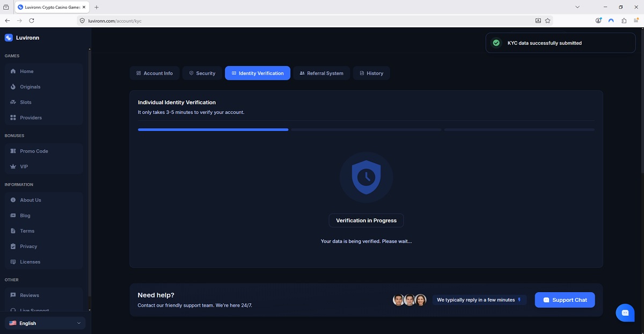Go to Slots in sidebar
The width and height of the screenshot is (644, 334).
[x=43, y=102]
